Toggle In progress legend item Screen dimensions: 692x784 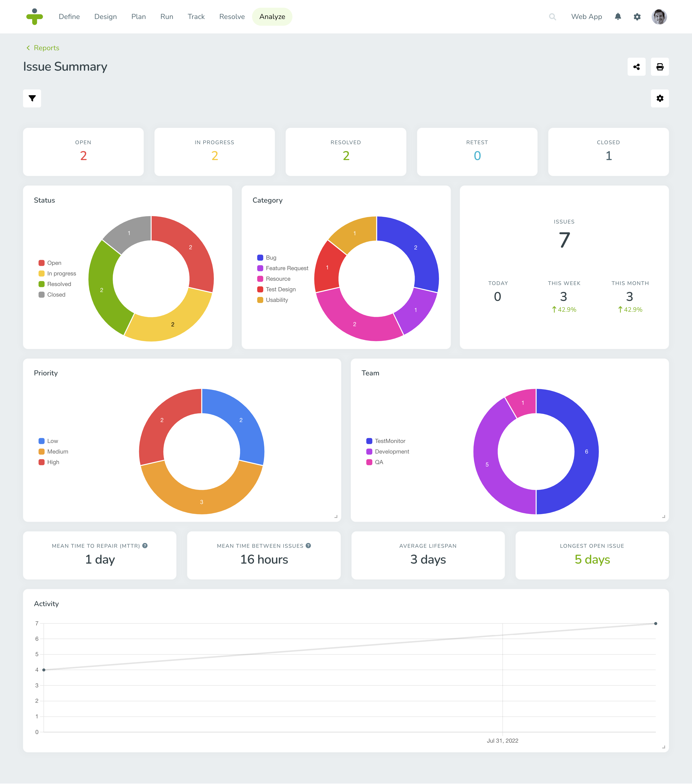tap(57, 274)
